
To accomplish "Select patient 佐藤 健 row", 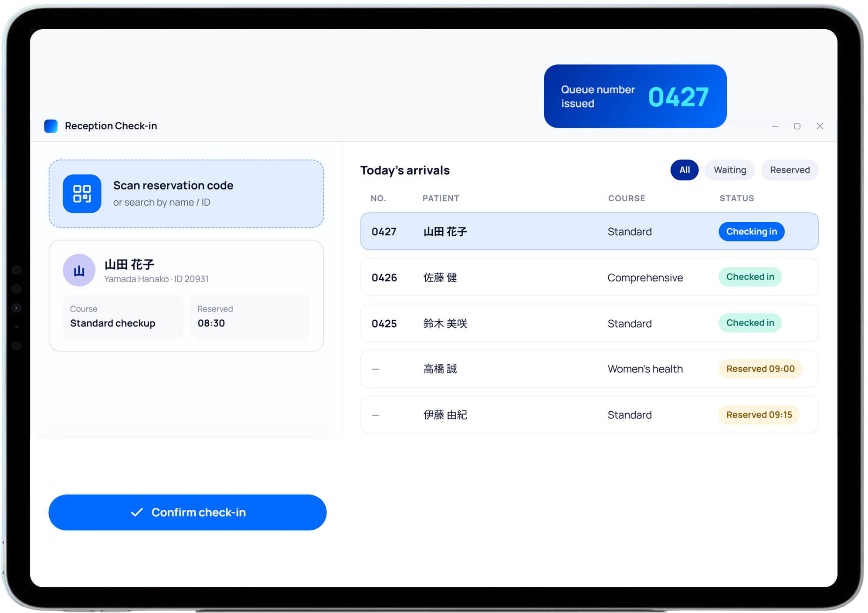I will [x=589, y=277].
